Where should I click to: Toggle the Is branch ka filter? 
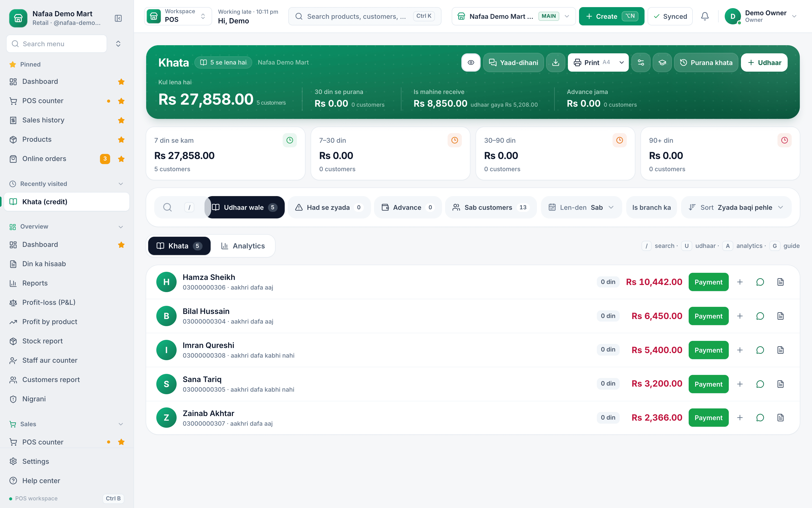651,207
